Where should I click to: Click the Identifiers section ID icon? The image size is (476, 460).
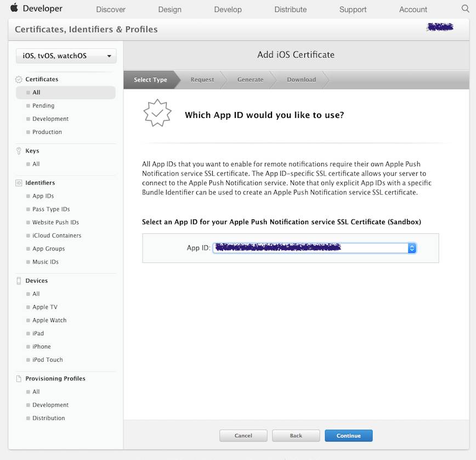coord(19,183)
